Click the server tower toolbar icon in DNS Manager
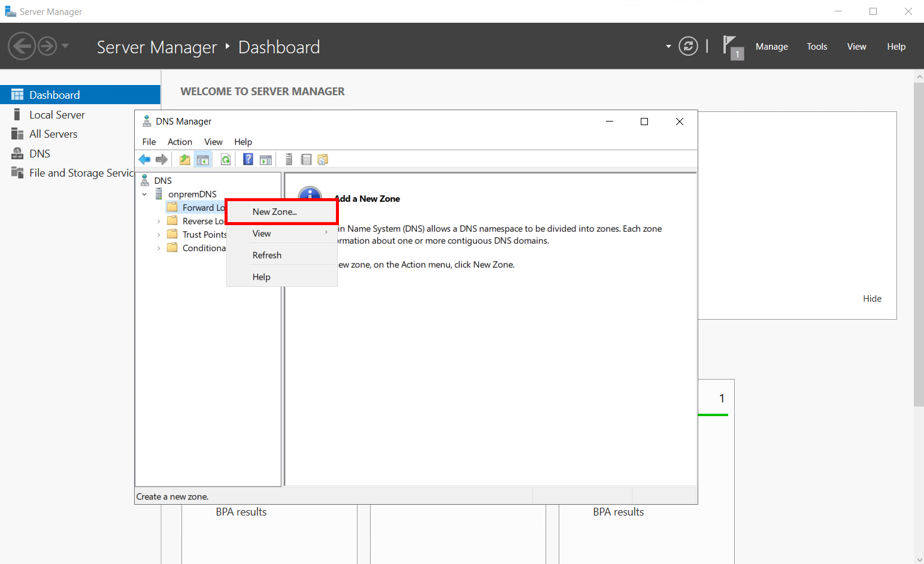Viewport: 924px width, 564px height. pyautogui.click(x=289, y=159)
